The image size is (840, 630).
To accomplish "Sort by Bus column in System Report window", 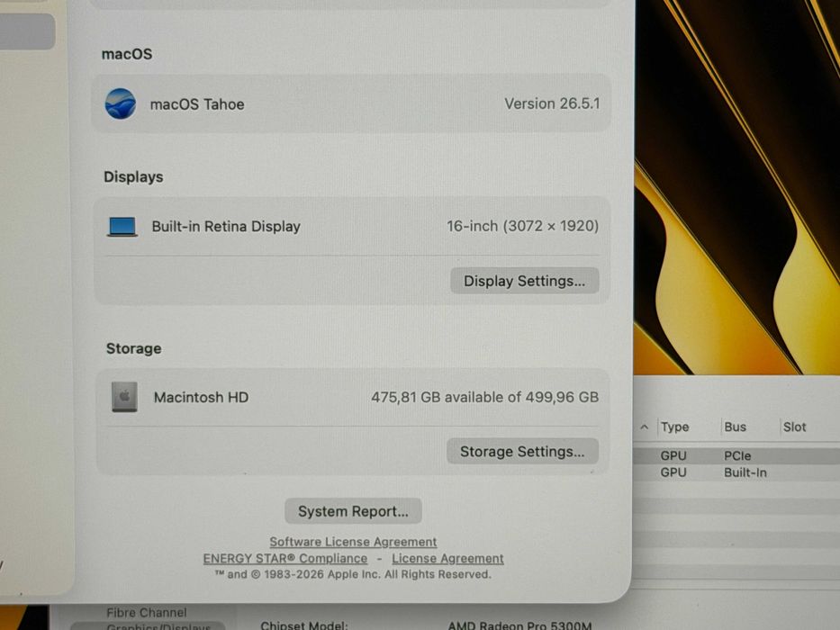I will point(735,427).
